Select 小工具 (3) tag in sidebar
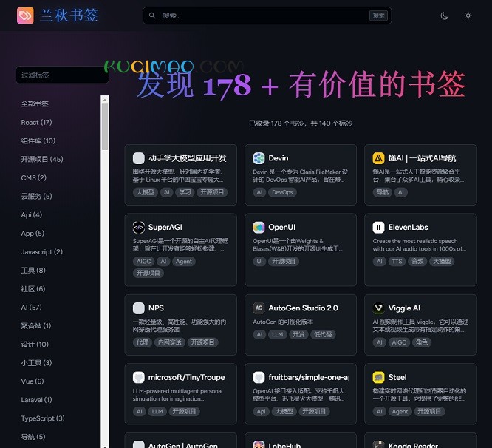The width and height of the screenshot is (492, 448). (36, 363)
